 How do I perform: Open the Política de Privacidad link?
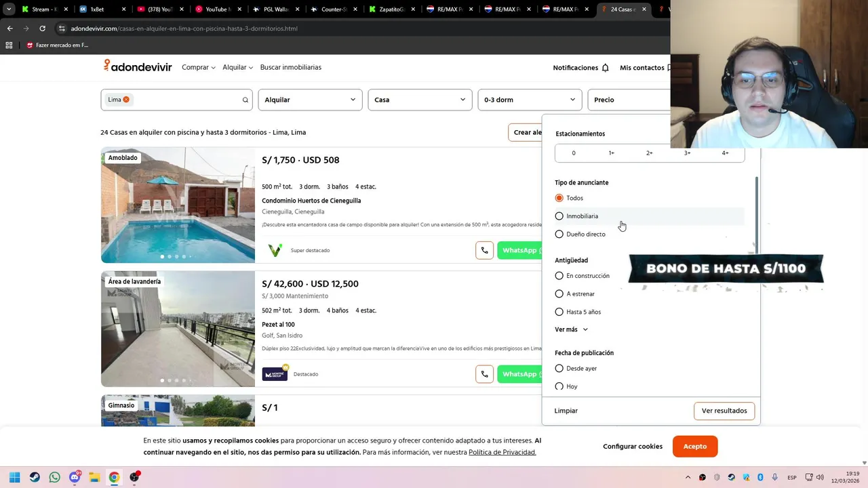pyautogui.click(x=502, y=452)
